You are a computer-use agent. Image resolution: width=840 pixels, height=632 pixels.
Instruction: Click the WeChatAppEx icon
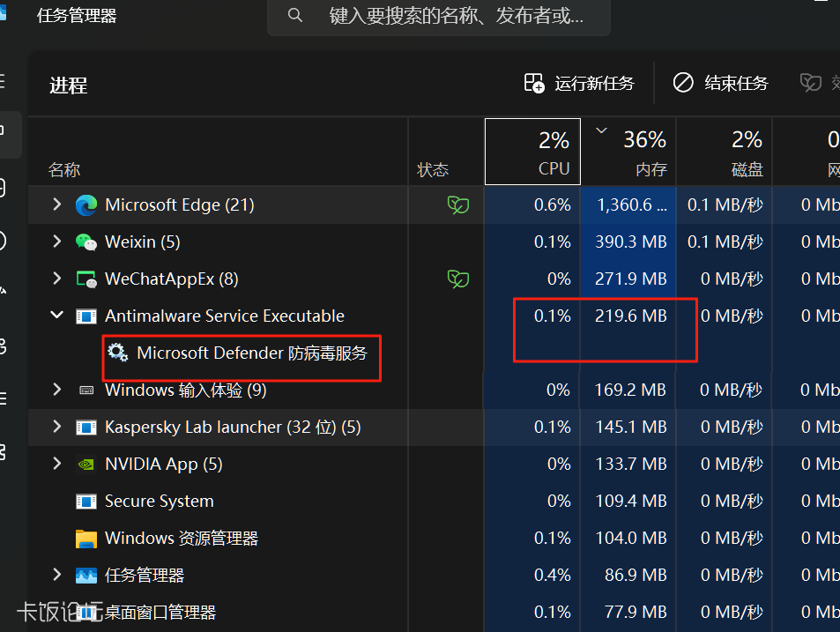[x=86, y=279]
